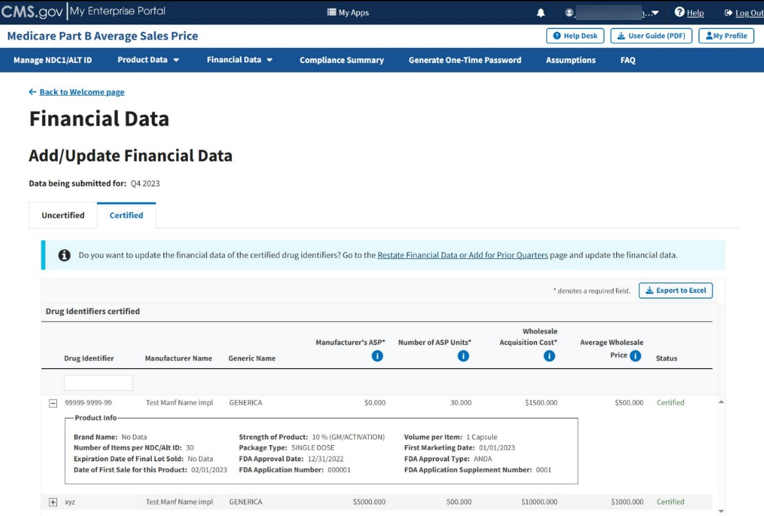Open the notifications bell icon
The width and height of the screenshot is (764, 516).
click(x=541, y=13)
